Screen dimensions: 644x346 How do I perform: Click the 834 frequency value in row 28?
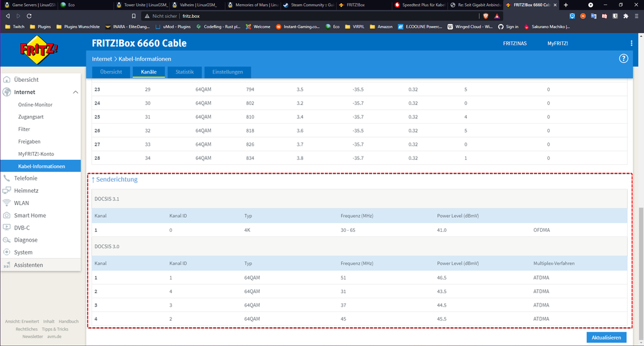(249, 158)
